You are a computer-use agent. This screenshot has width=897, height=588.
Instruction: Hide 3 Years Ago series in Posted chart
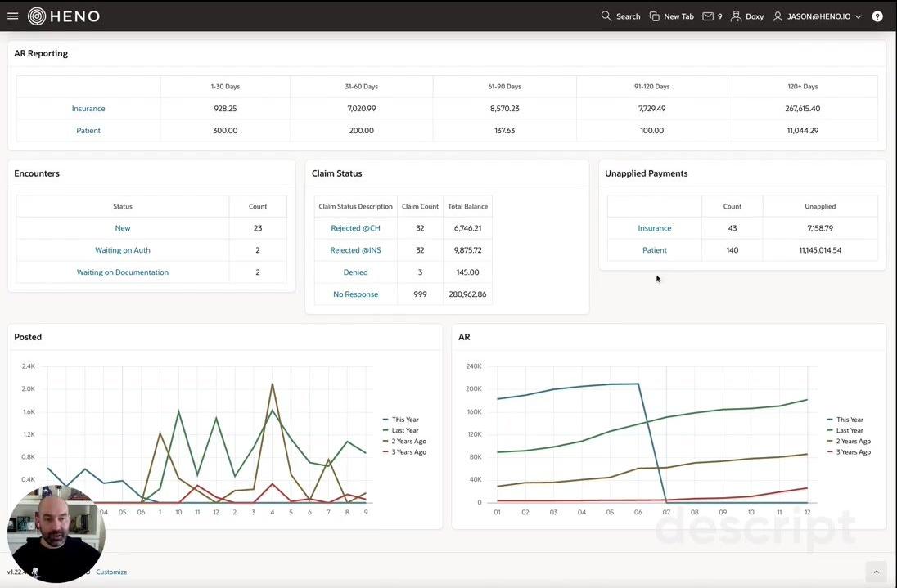click(408, 452)
